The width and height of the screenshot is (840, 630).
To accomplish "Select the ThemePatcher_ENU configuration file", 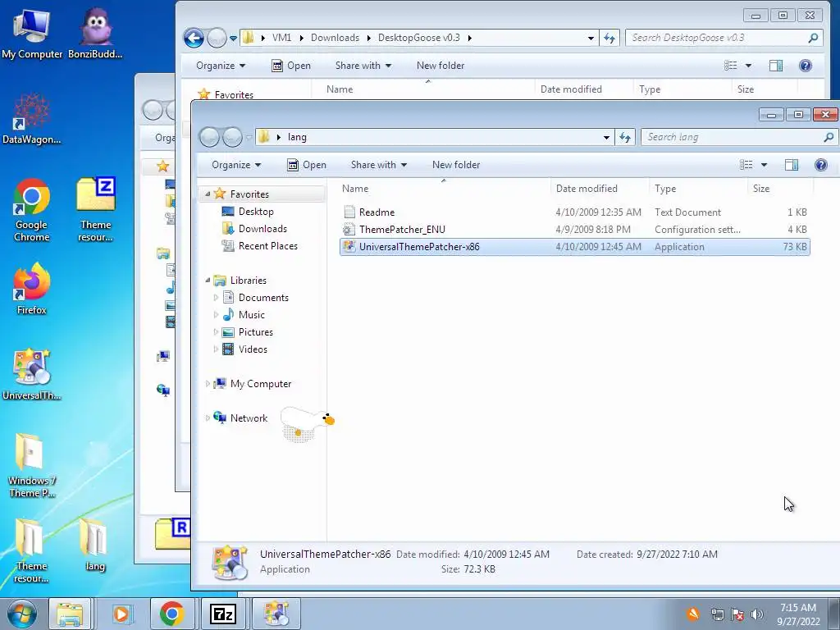I will 574,230.
